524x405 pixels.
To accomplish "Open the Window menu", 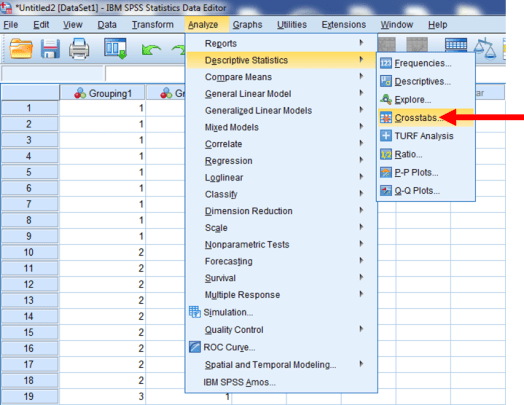I will pyautogui.click(x=397, y=25).
